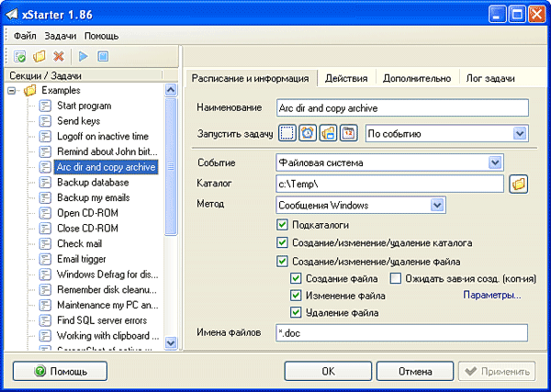Click the New section folder toolbar icon
The width and height of the screenshot is (551, 392).
point(39,56)
